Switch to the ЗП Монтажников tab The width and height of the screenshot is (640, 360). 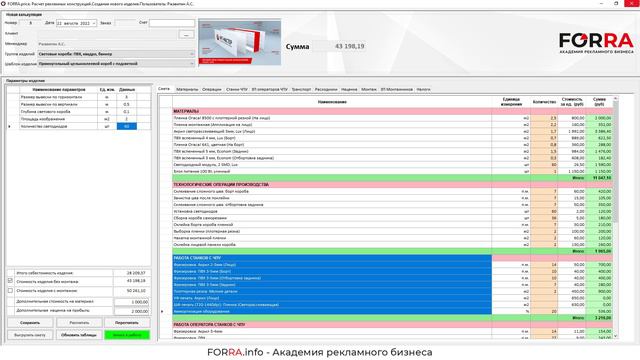point(396,89)
